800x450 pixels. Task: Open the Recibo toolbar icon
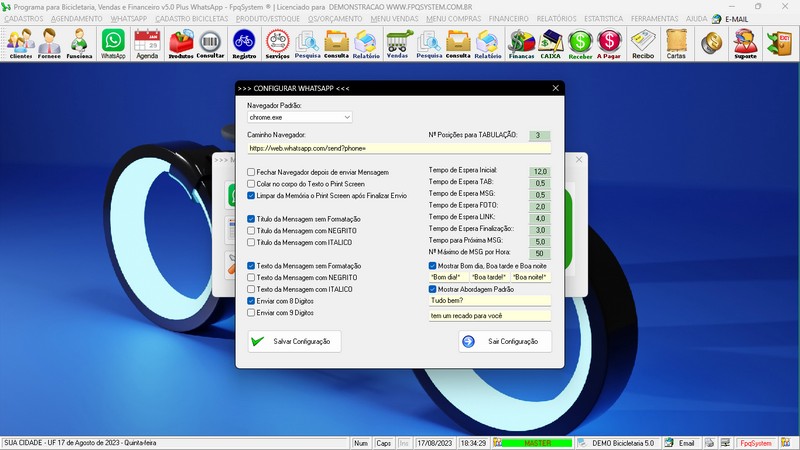click(x=643, y=43)
